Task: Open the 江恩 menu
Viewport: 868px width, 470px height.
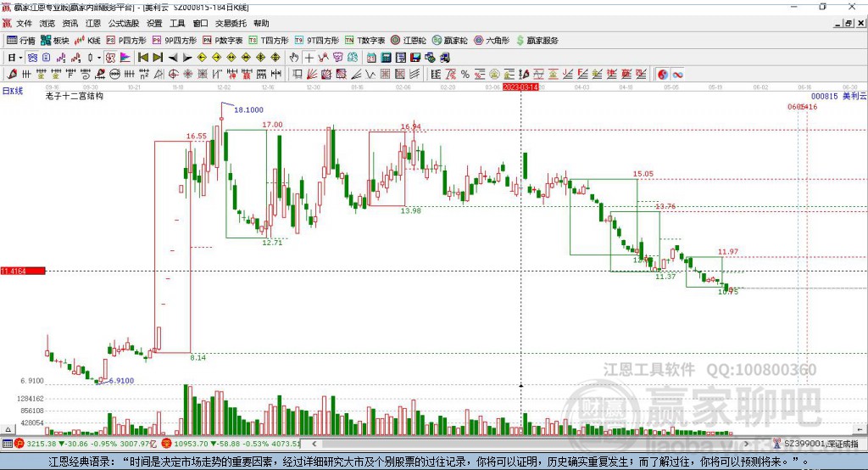Action: 93,23
